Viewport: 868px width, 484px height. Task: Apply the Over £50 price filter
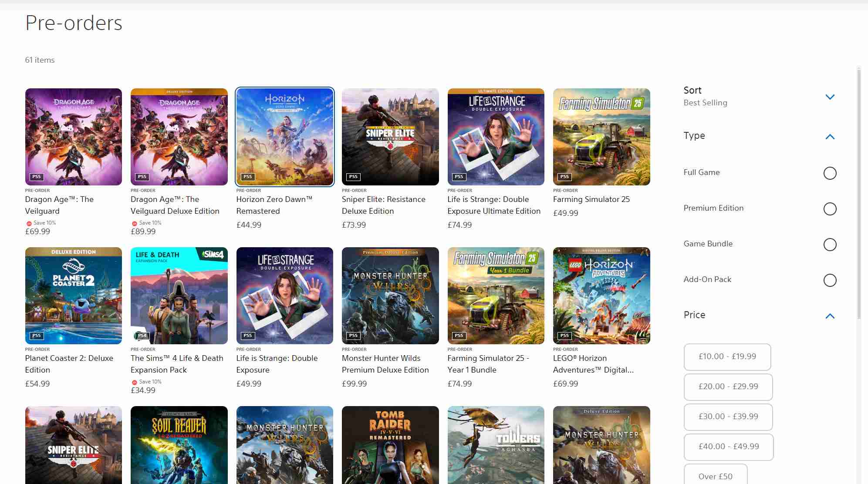(715, 476)
